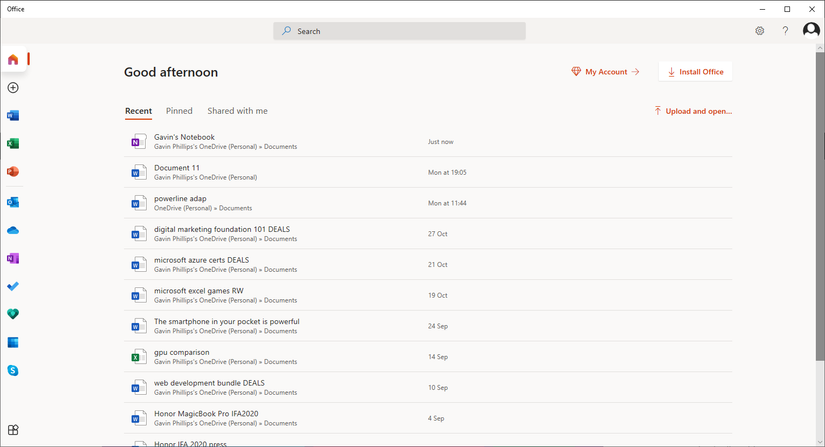Click the Good afternoon heading
This screenshot has width=825, height=447.
coord(171,72)
